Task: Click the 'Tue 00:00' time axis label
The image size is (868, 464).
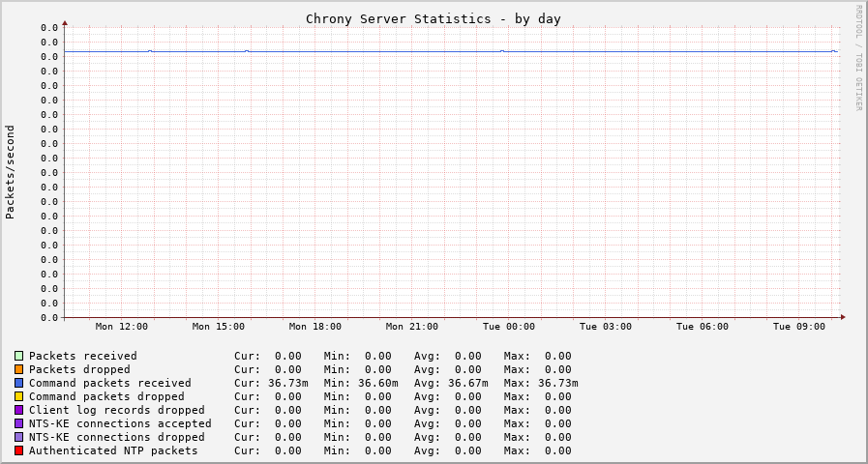Action: [x=509, y=327]
